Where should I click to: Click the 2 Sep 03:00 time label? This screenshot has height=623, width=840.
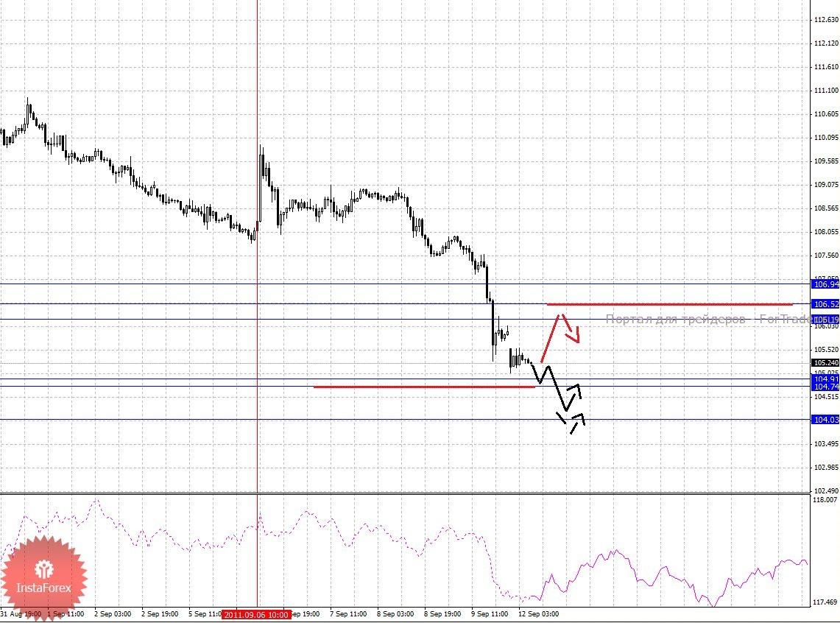click(113, 614)
